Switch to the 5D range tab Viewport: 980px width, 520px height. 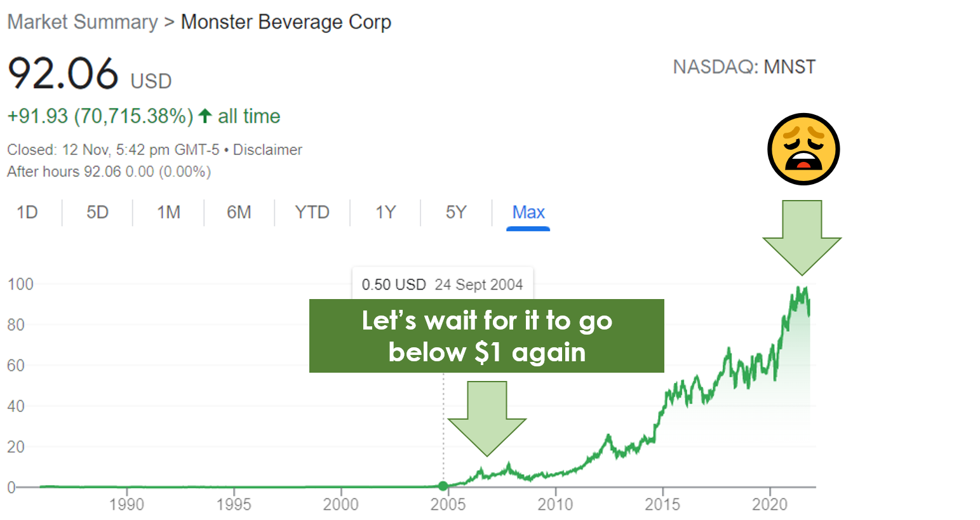98,212
